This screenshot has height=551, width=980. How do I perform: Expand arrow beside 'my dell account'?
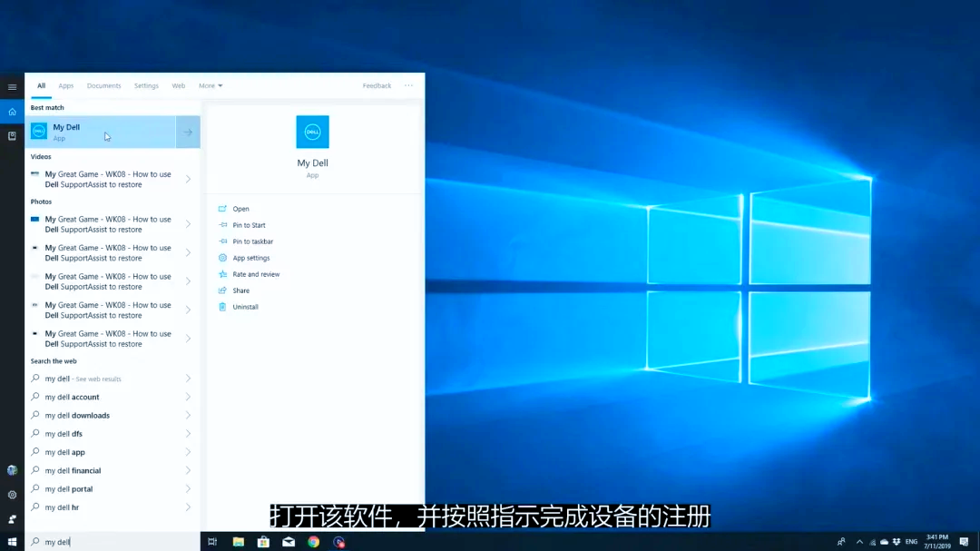click(188, 398)
